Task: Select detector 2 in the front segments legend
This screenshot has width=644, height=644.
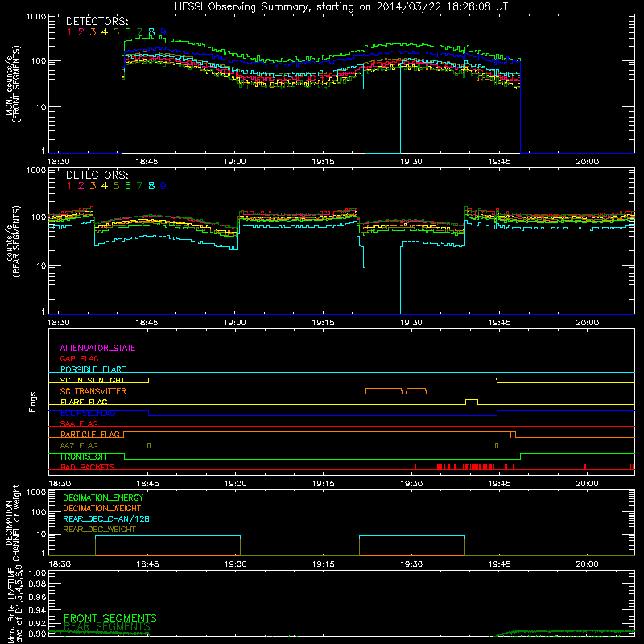Action: click(x=81, y=32)
